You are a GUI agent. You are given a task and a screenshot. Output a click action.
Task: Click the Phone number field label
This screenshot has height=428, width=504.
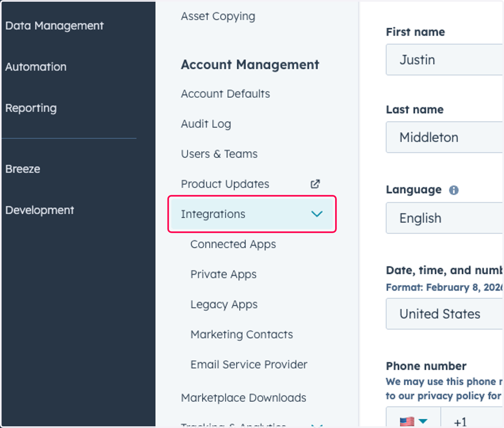tap(426, 366)
